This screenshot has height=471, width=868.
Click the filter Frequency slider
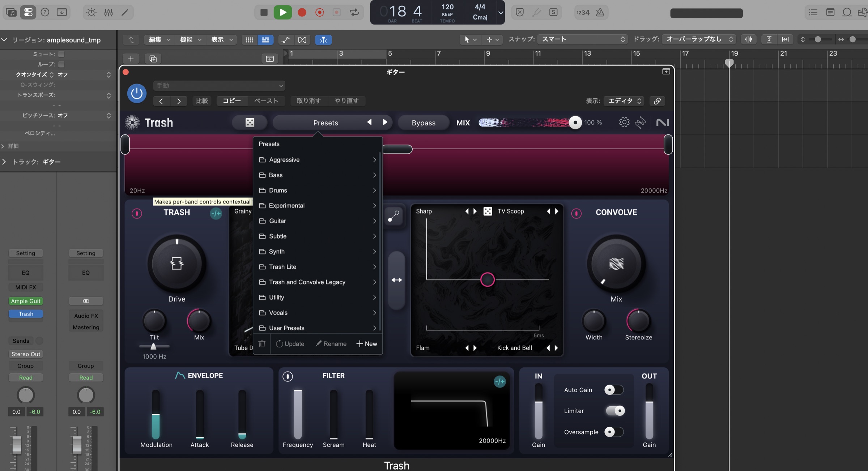pyautogui.click(x=298, y=414)
